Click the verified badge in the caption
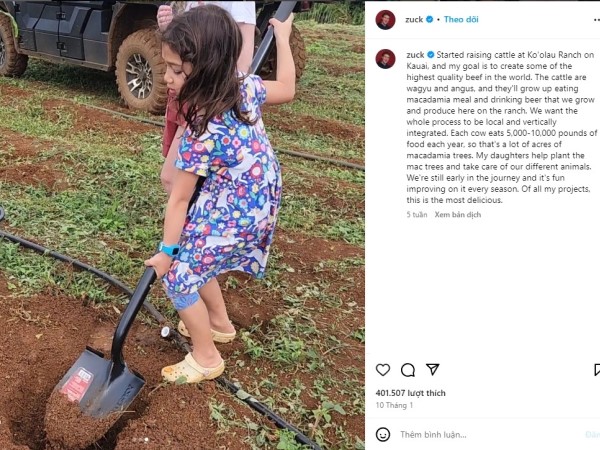Image resolution: width=600 pixels, height=450 pixels. coord(430,55)
